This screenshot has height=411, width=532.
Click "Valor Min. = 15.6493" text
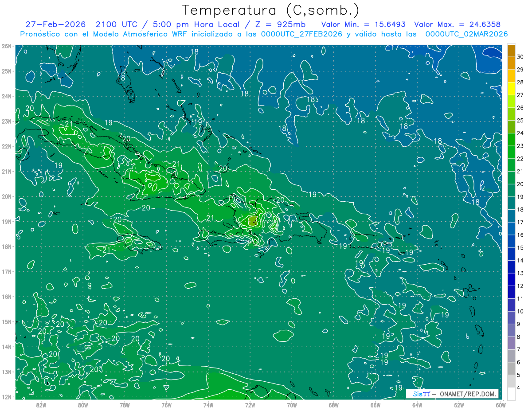[x=364, y=25]
